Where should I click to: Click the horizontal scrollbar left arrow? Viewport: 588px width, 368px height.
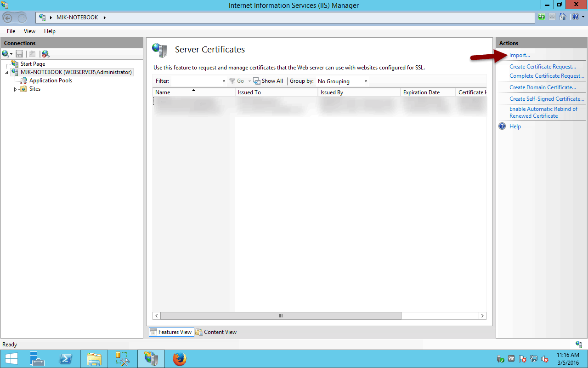pyautogui.click(x=157, y=316)
